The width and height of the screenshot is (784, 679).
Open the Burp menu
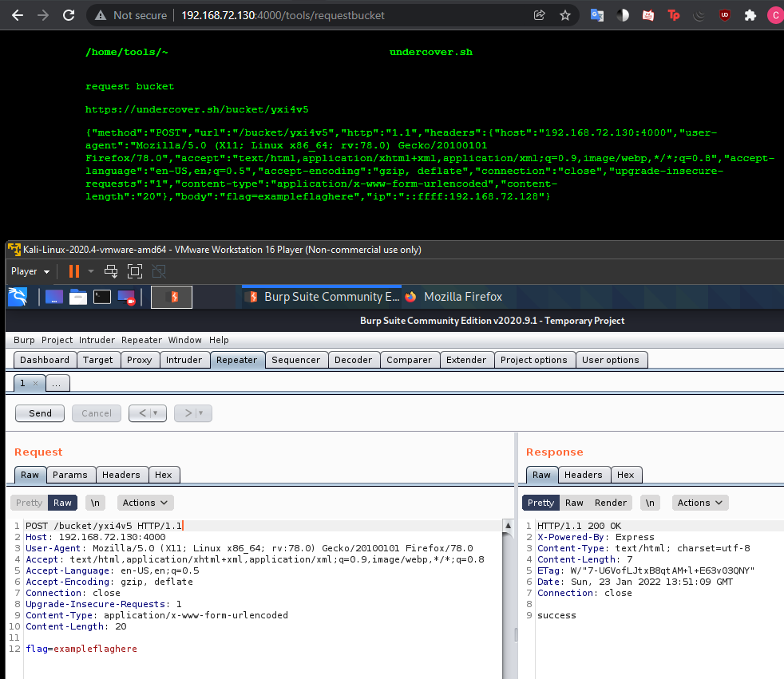(24, 340)
